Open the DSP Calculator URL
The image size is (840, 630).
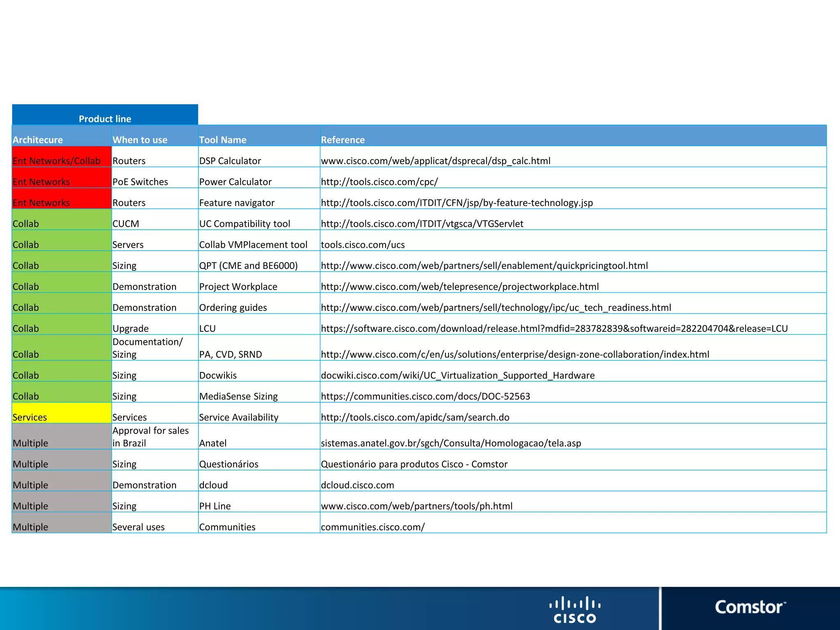pos(435,161)
